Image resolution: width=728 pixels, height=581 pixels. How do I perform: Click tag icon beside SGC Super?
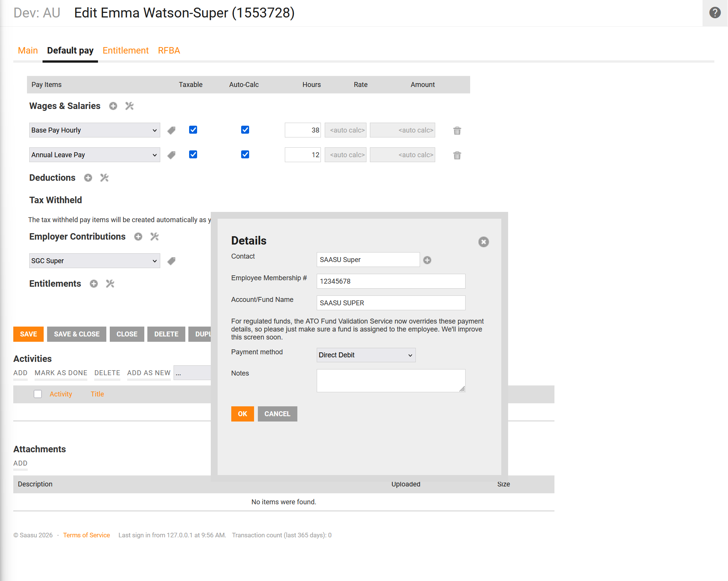tap(171, 261)
